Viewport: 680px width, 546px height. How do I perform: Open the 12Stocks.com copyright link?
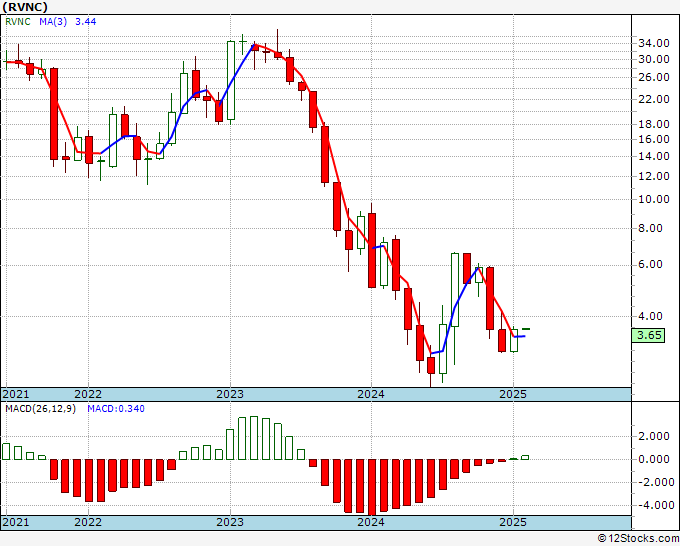638,539
